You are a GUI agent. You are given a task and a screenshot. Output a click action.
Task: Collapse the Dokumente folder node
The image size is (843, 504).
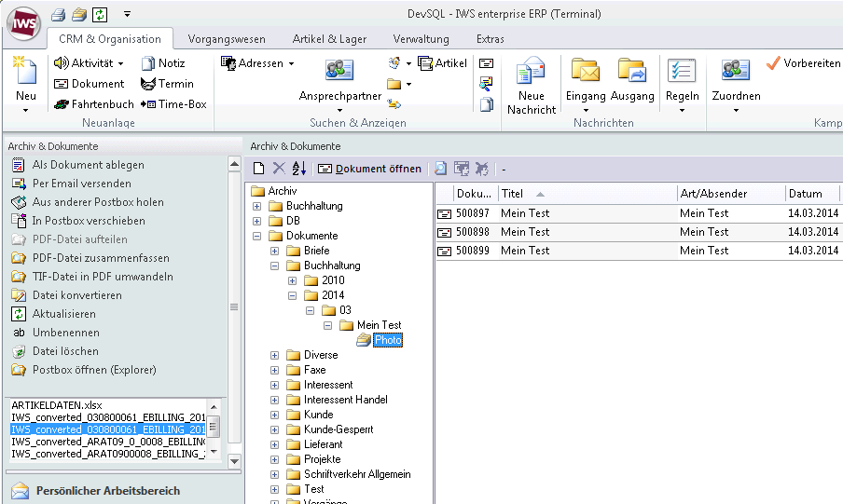pos(257,236)
